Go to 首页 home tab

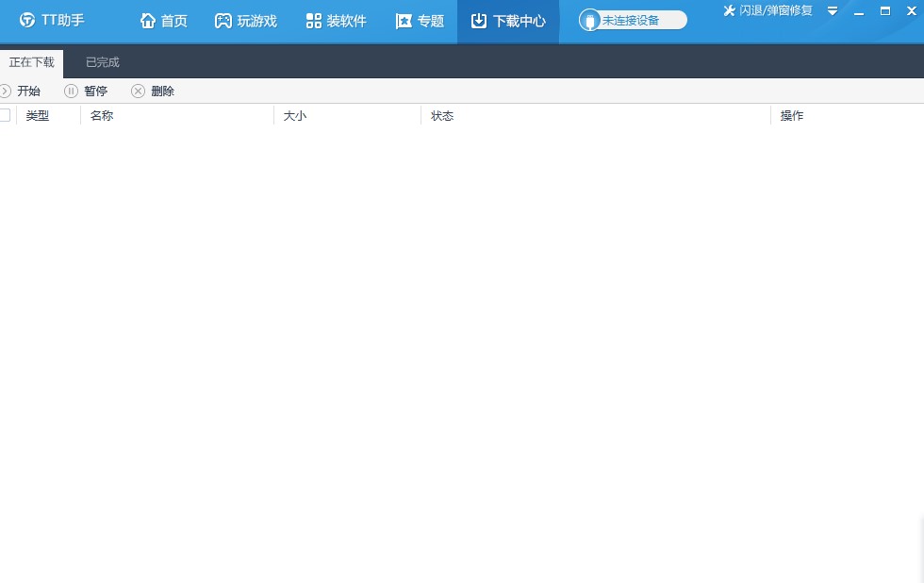(164, 21)
